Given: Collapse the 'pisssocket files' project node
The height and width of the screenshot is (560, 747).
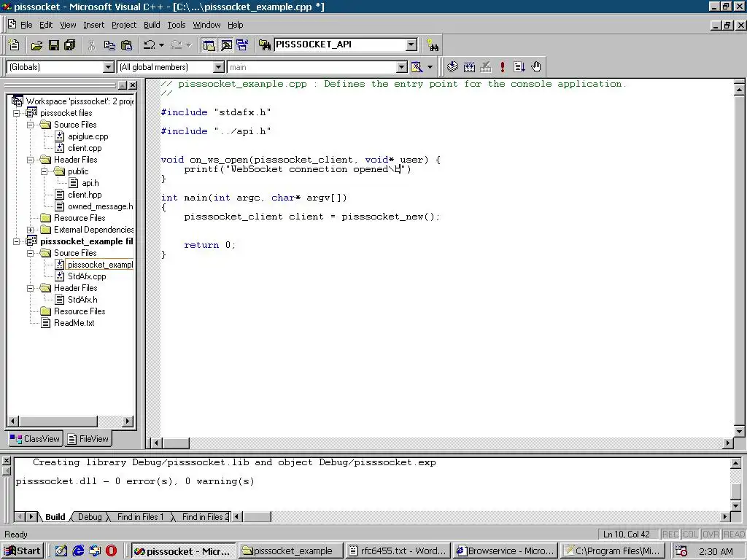Looking at the screenshot, I should pos(17,113).
